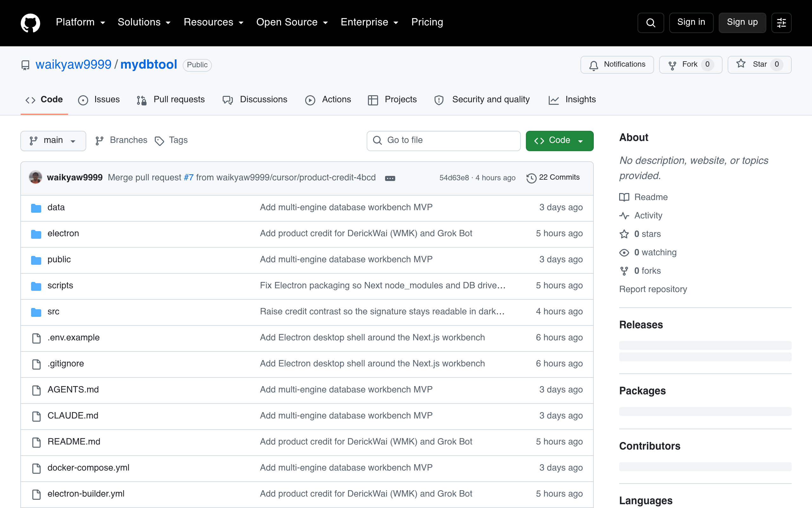Screen dimensions: 812x508
Task: Click the Go to file search field
Action: coord(443,141)
